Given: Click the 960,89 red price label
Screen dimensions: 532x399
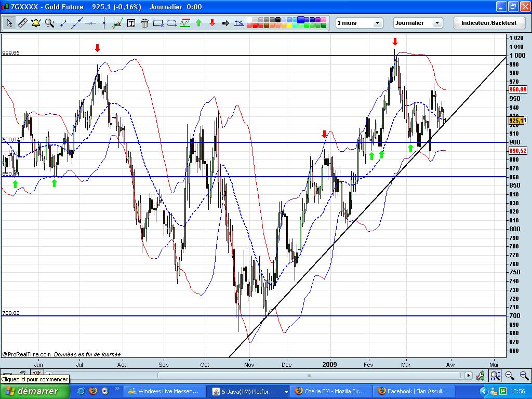Looking at the screenshot, I should click(518, 89).
